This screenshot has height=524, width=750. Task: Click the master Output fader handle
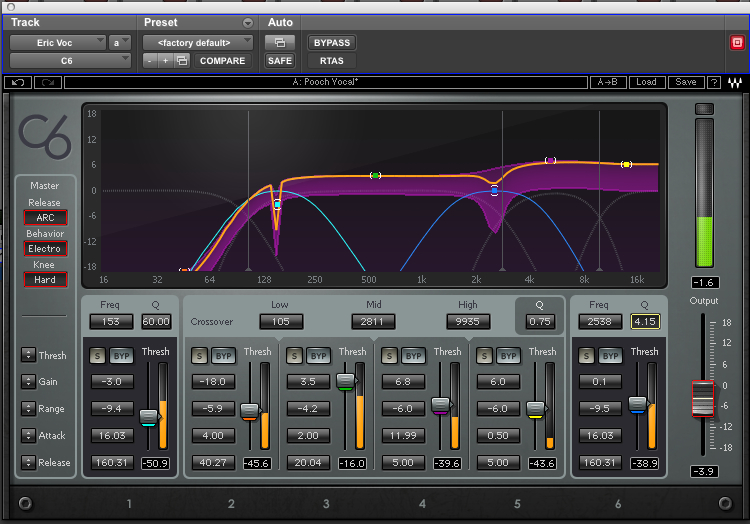[x=703, y=398]
